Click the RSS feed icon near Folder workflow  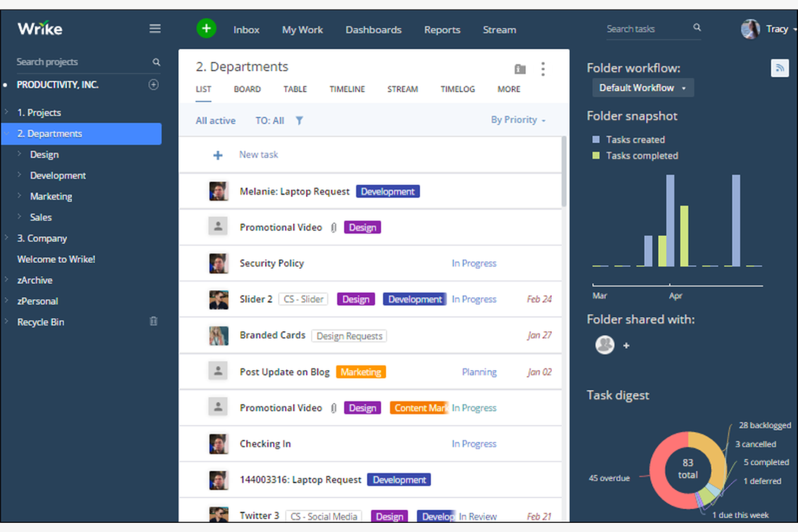click(780, 67)
